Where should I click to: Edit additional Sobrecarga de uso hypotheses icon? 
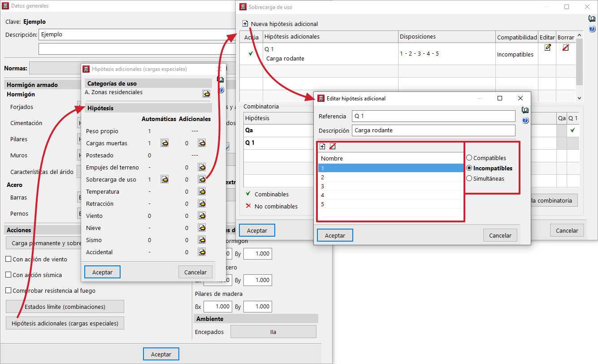(202, 180)
